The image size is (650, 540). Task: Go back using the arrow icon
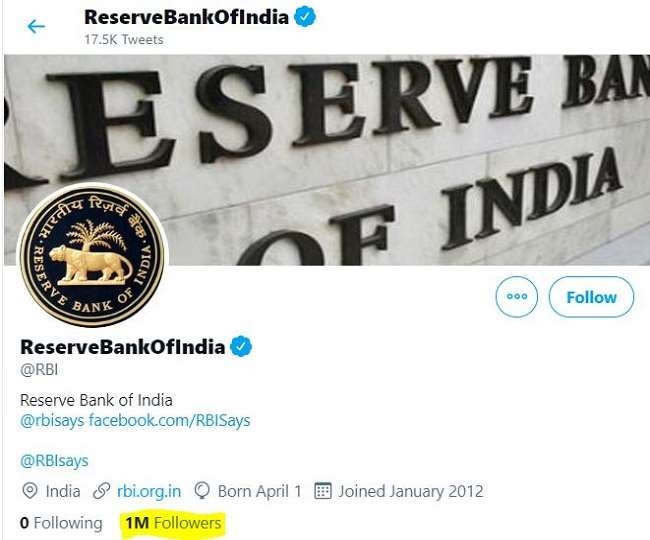tap(36, 27)
